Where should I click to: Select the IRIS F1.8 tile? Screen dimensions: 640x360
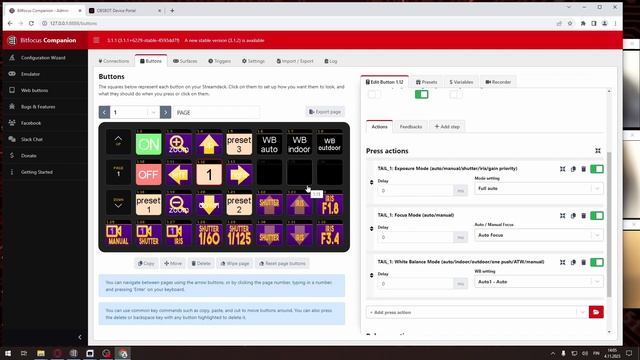pos(329,204)
